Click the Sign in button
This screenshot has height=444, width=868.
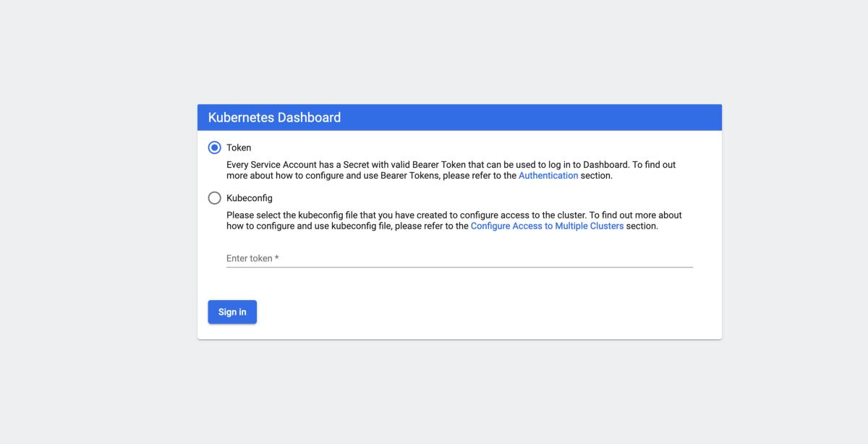[232, 312]
